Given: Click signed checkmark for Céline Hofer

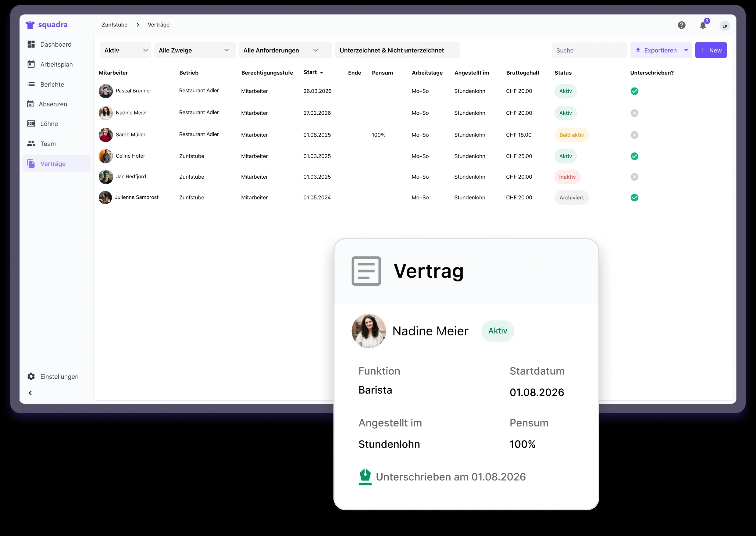Looking at the screenshot, I should 634,156.
